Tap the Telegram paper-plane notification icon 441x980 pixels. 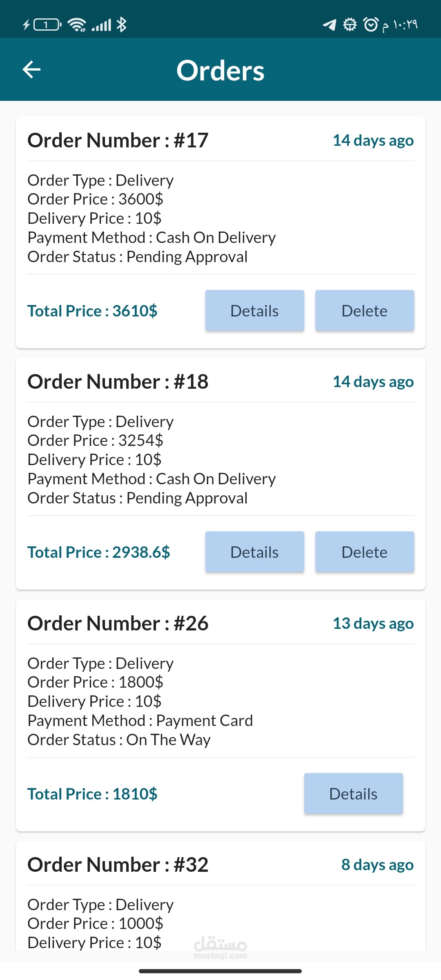click(330, 25)
